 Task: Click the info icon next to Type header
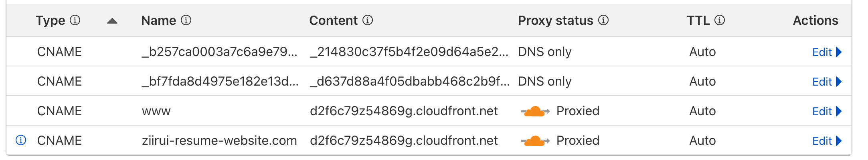pyautogui.click(x=75, y=20)
